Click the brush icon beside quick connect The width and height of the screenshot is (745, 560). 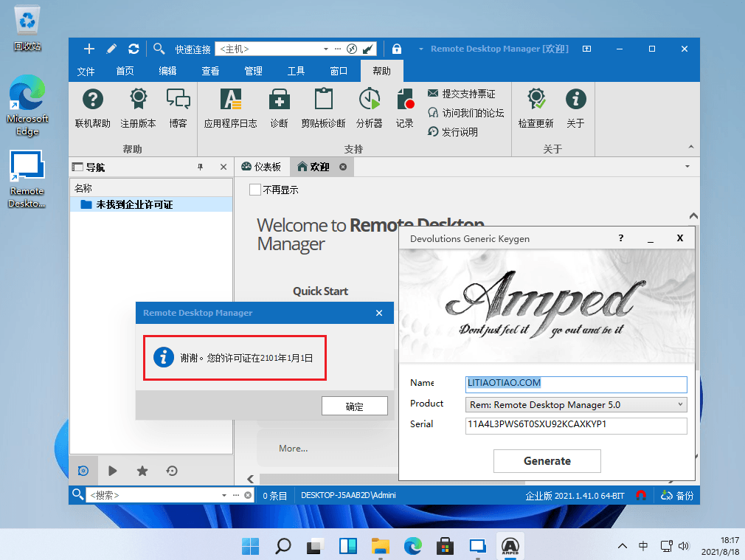tap(368, 49)
